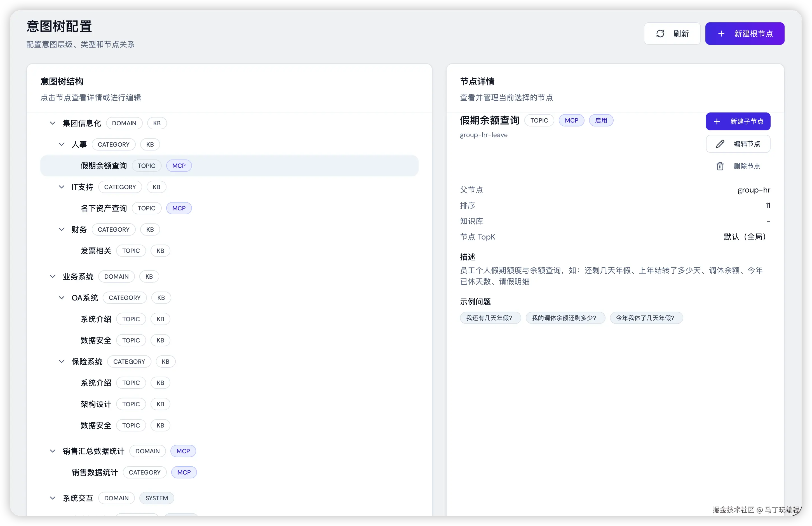Collapse the OA系统 category chevron

tap(61, 298)
